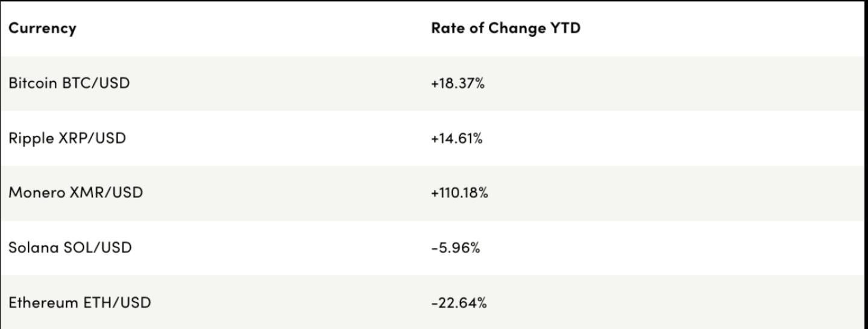868x329 pixels.
Task: Click Ripple's +14.61% rate value
Action: tap(457, 138)
